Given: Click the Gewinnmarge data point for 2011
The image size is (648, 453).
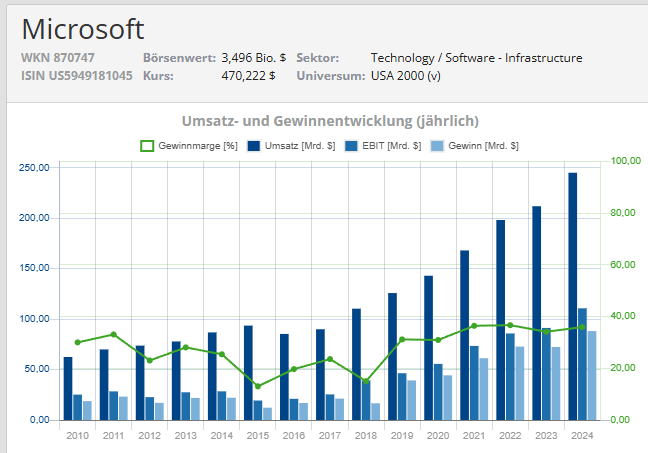Looking at the screenshot, I should pyautogui.click(x=114, y=334).
